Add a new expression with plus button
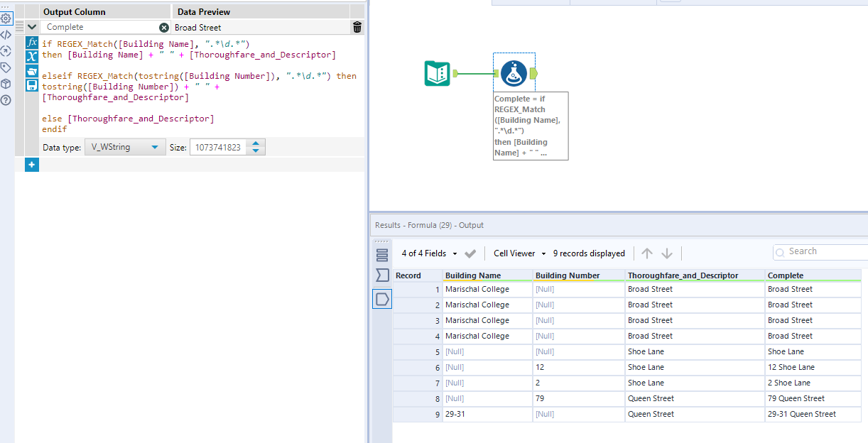 click(x=31, y=165)
